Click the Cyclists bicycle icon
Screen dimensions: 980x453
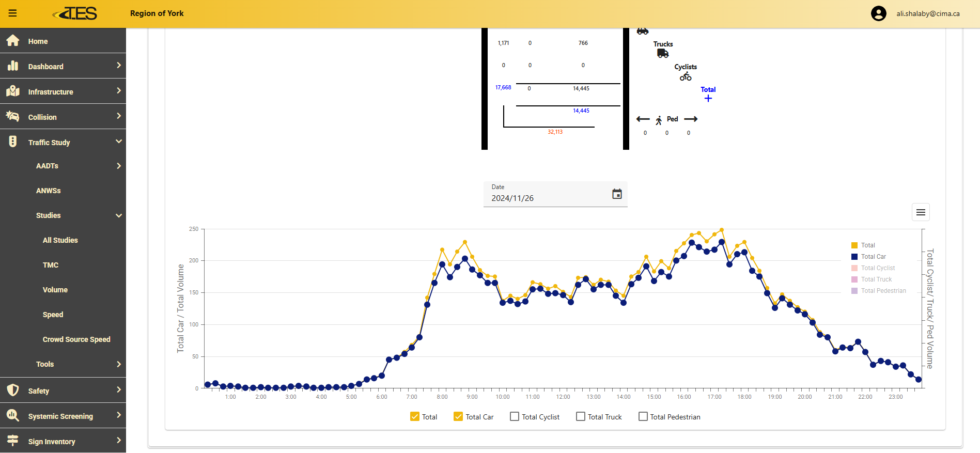[686, 76]
